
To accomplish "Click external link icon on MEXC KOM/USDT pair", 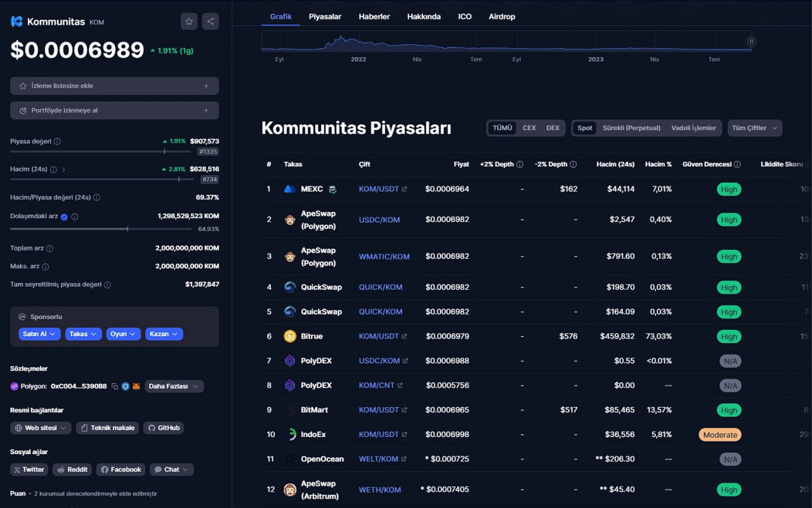I will (404, 189).
